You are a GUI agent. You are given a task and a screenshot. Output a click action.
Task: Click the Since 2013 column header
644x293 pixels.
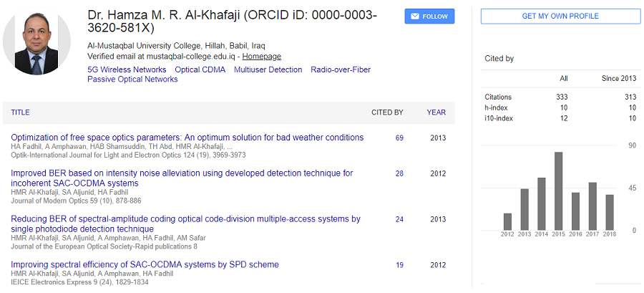coord(619,79)
